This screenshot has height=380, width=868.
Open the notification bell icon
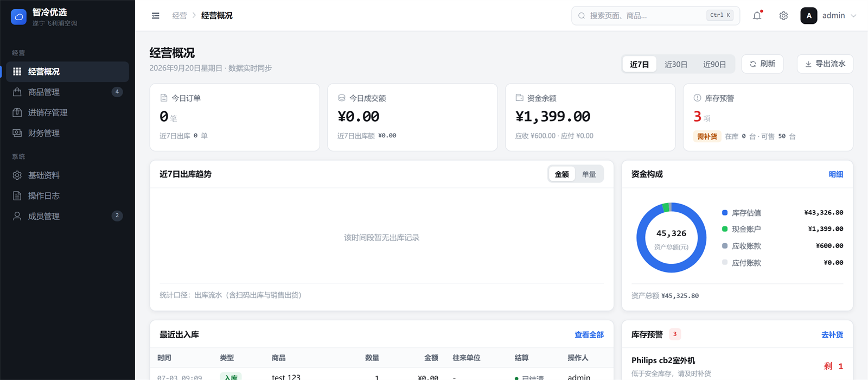pos(757,16)
